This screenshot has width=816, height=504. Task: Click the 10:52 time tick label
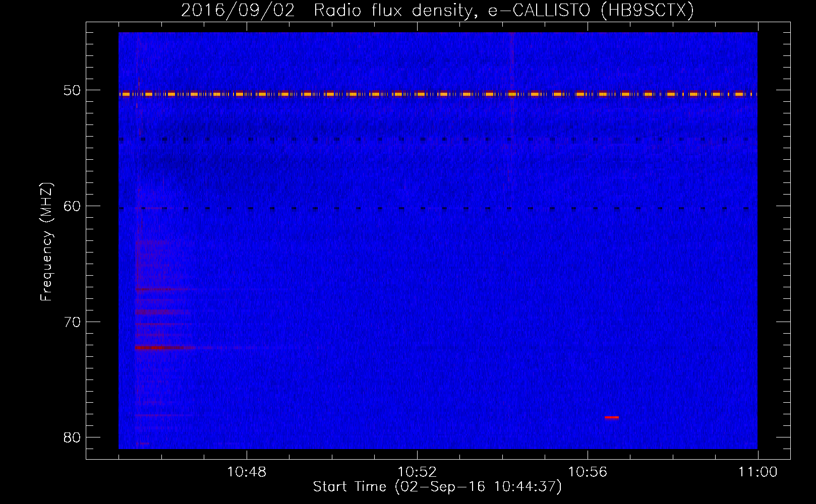[x=417, y=472]
